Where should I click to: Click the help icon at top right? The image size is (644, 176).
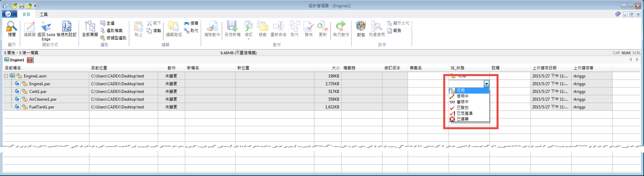click(x=618, y=14)
